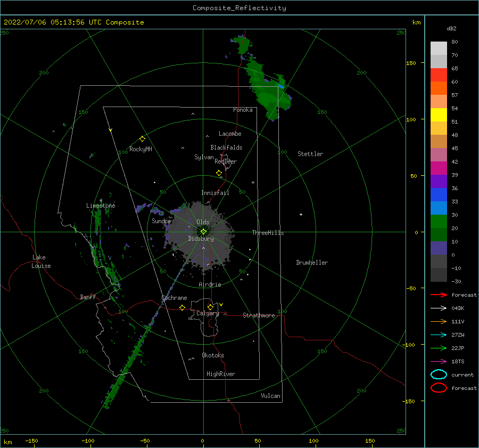Select the light gray 70-80 dBZ swatch
Screen dimensions: 479x448
click(x=439, y=48)
